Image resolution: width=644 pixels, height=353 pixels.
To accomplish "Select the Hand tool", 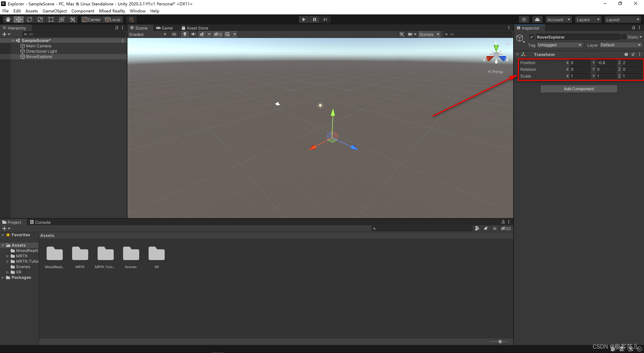I will pos(8,19).
